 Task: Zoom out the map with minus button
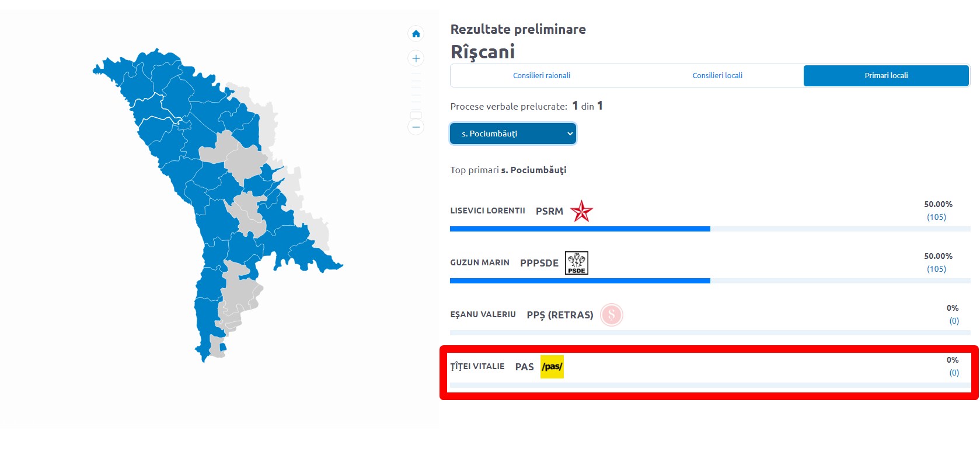tap(416, 127)
